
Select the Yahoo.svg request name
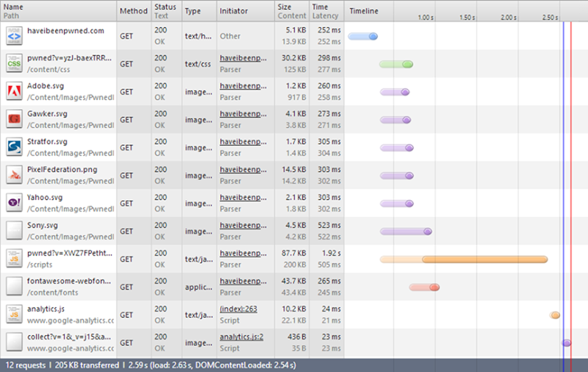(45, 197)
